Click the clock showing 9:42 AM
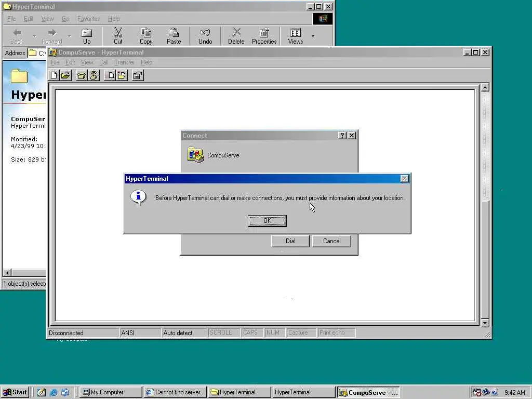The width and height of the screenshot is (532, 399). (x=515, y=393)
